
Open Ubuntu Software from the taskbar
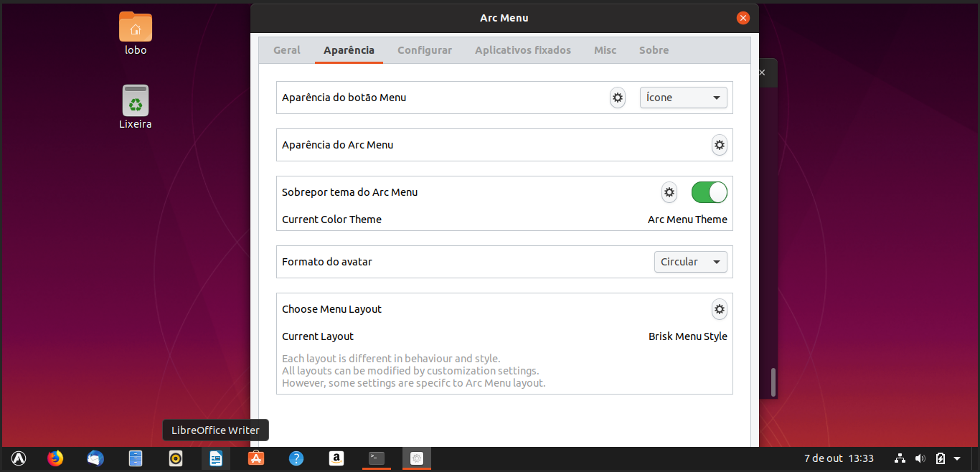(255, 458)
